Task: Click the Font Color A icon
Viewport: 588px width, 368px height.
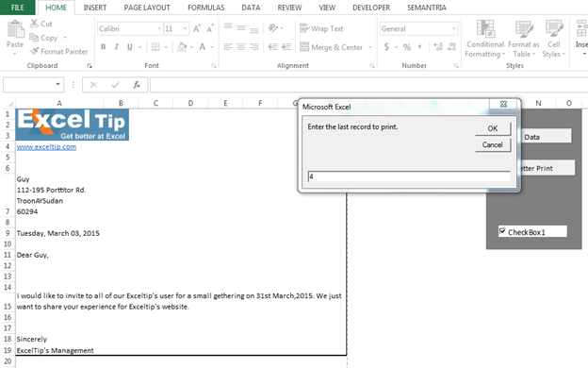Action: (202, 47)
